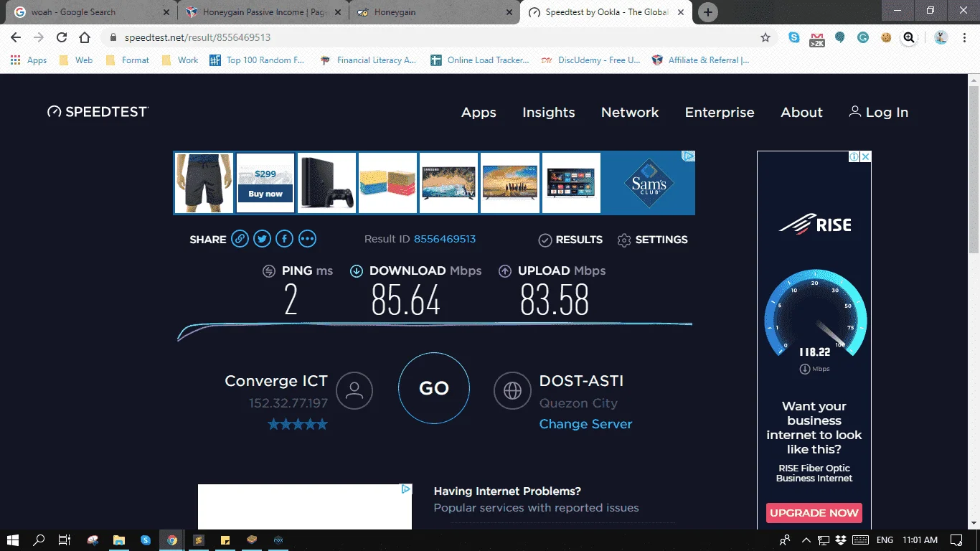The height and width of the screenshot is (551, 980).
Task: Open the Skype extension
Action: tap(794, 37)
